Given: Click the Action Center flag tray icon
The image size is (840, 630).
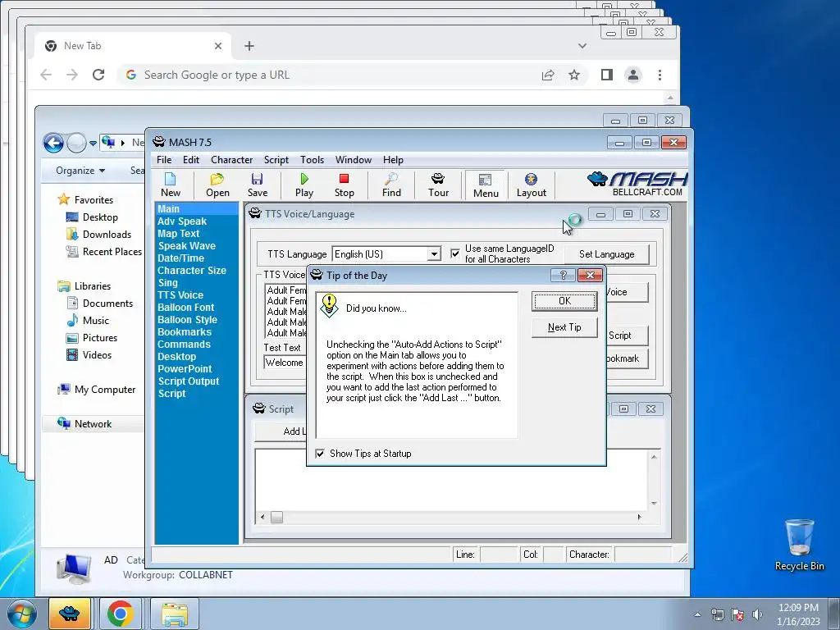Looking at the screenshot, I should coord(737,614).
